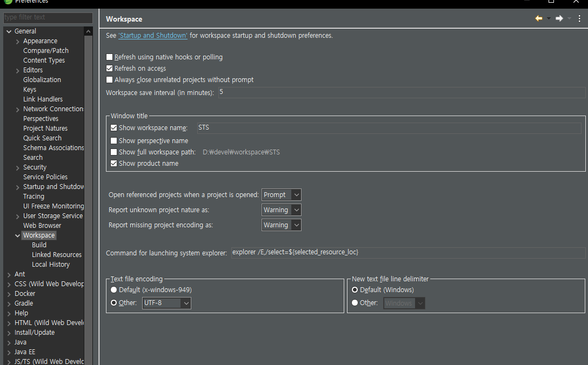The width and height of the screenshot is (588, 365).
Task: Open the referenced projects Prompt dropdown
Action: (x=281, y=195)
